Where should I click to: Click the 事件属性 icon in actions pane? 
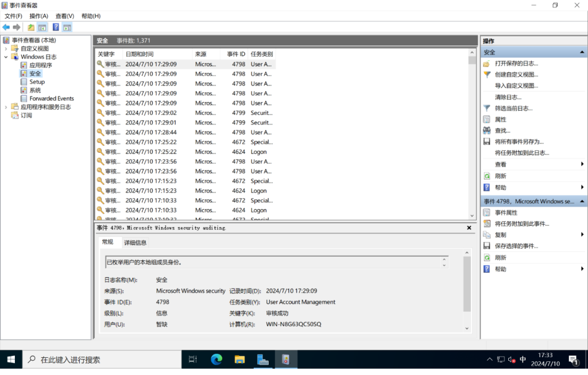click(x=487, y=212)
